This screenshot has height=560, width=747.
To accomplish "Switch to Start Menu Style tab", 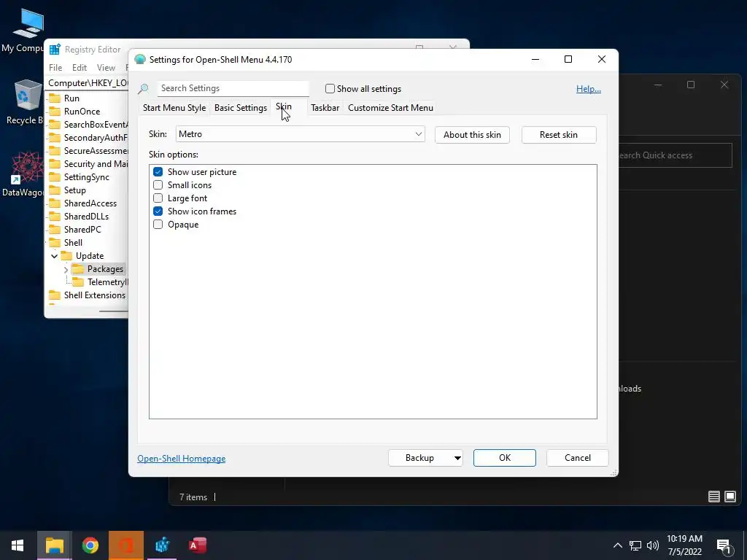I will 174,108.
